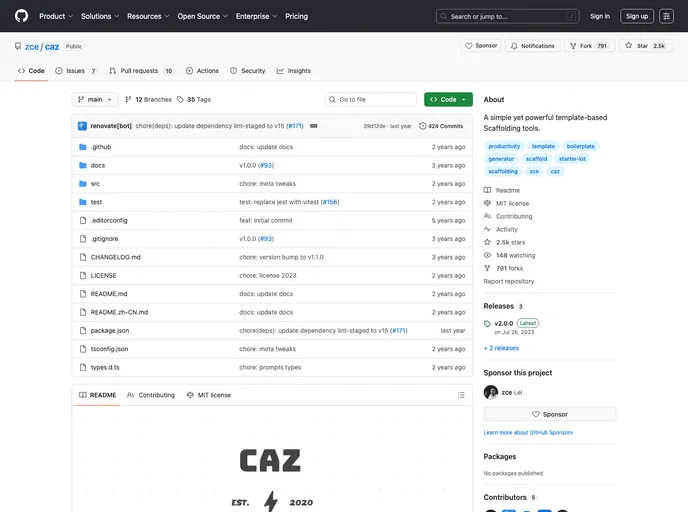Image resolution: width=688 pixels, height=512 pixels.
Task: Select the Code tab
Action: click(x=31, y=71)
